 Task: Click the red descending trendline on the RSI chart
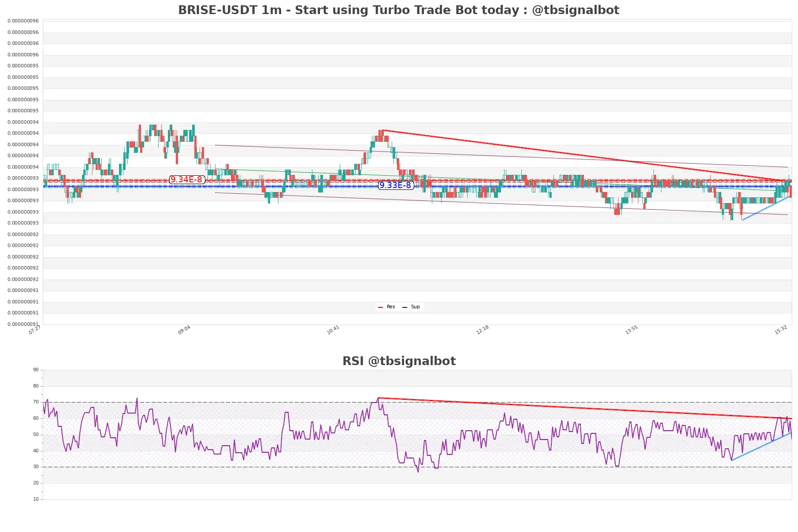[585, 408]
